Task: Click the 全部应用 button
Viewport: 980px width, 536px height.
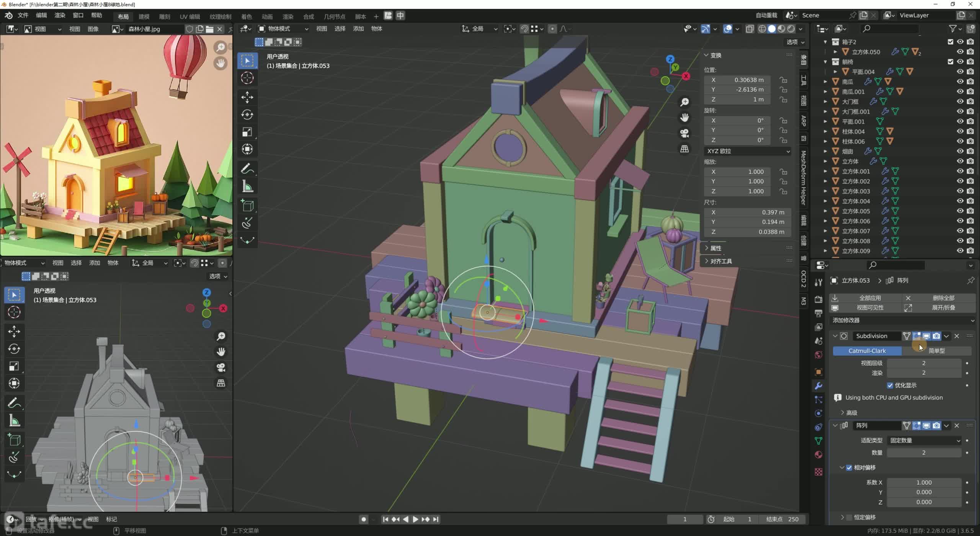Action: (x=865, y=298)
